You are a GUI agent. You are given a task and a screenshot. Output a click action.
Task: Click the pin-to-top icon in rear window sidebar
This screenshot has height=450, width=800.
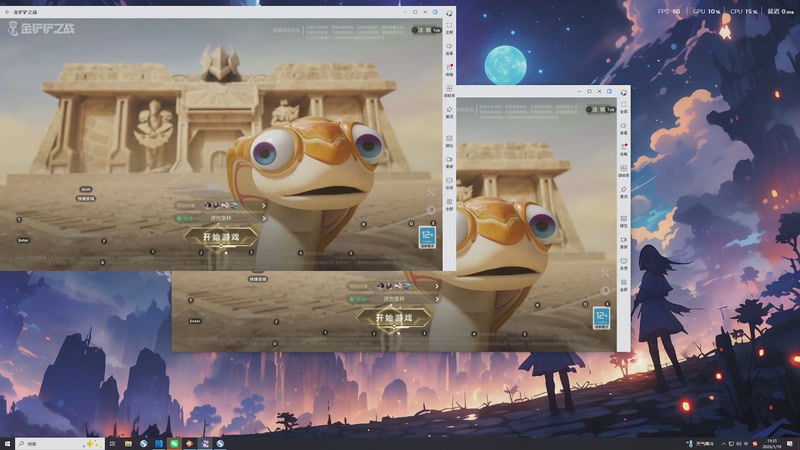[x=623, y=191]
